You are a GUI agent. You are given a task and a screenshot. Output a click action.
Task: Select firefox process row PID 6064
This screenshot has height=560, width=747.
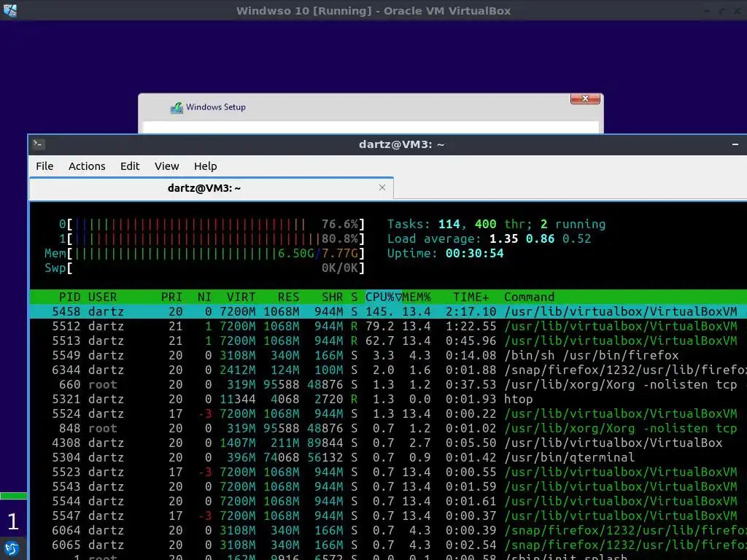[388, 531]
